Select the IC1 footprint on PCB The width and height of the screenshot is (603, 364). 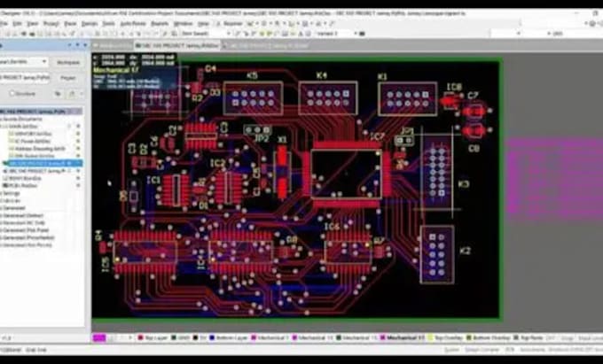[176, 190]
